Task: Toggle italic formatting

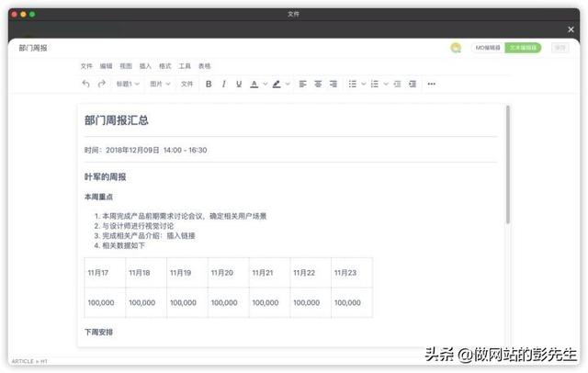Action: coord(224,84)
